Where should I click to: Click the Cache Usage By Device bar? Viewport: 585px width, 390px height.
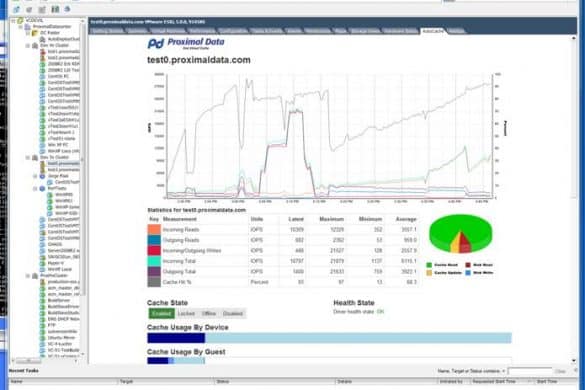329,338
